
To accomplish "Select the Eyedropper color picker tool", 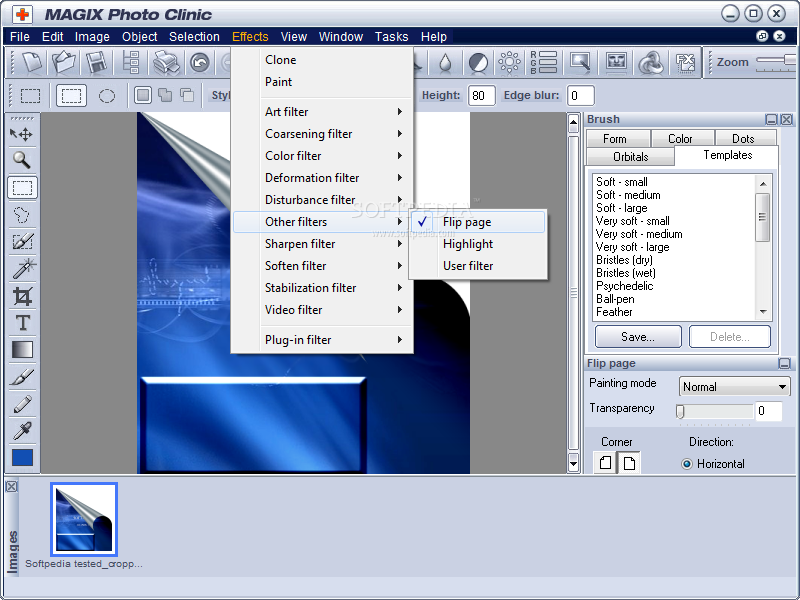I will point(21,431).
